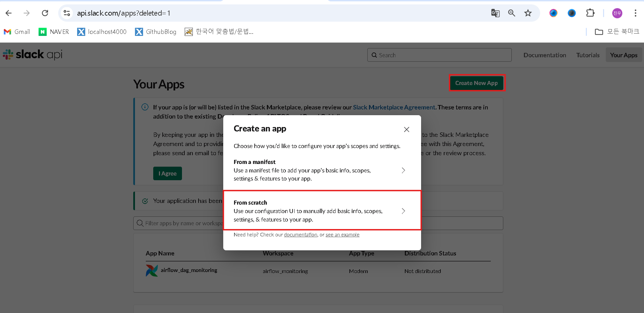Click the Google Translate icon in address bar

(495, 13)
